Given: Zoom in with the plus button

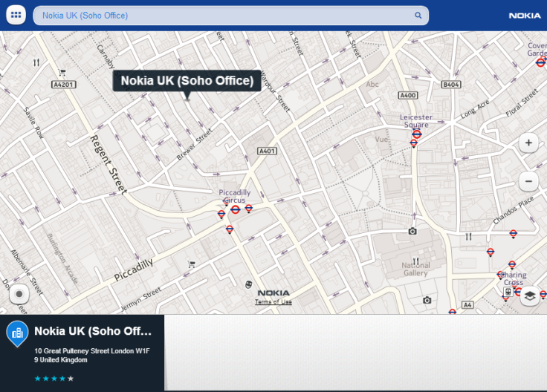Looking at the screenshot, I should click(528, 143).
